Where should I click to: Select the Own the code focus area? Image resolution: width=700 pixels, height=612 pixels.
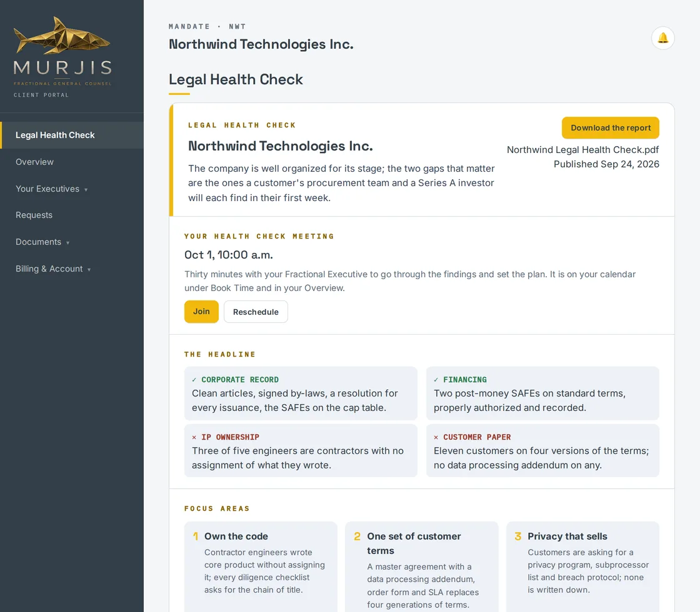(x=261, y=566)
